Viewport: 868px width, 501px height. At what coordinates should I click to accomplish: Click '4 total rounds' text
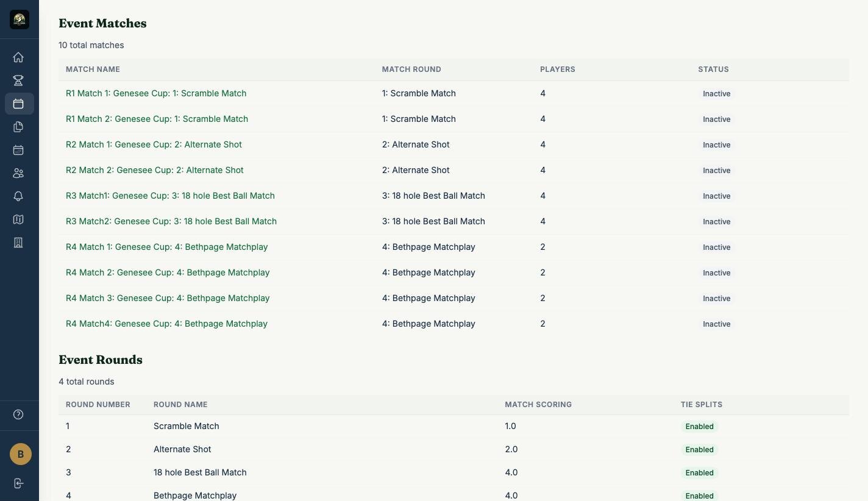point(87,382)
